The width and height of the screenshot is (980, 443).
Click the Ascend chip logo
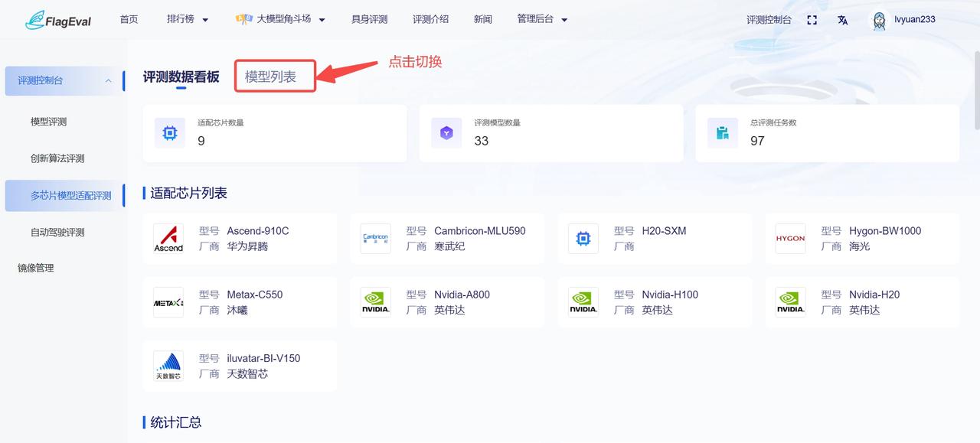168,239
